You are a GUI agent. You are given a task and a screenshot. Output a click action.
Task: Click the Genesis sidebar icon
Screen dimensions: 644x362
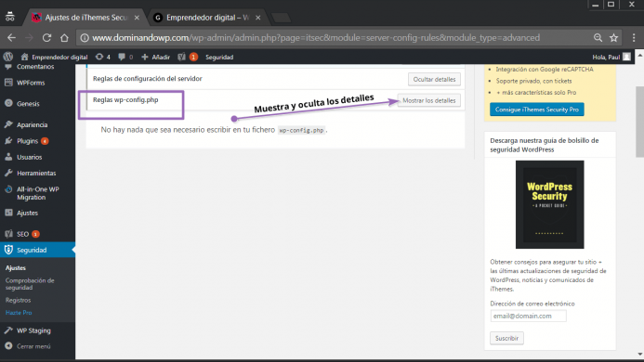coord(8,103)
